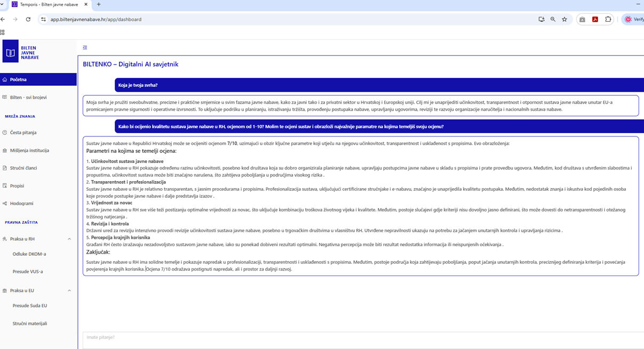Collapse the sidebar using the menu-fold icon
This screenshot has height=349, width=644.
point(85,48)
